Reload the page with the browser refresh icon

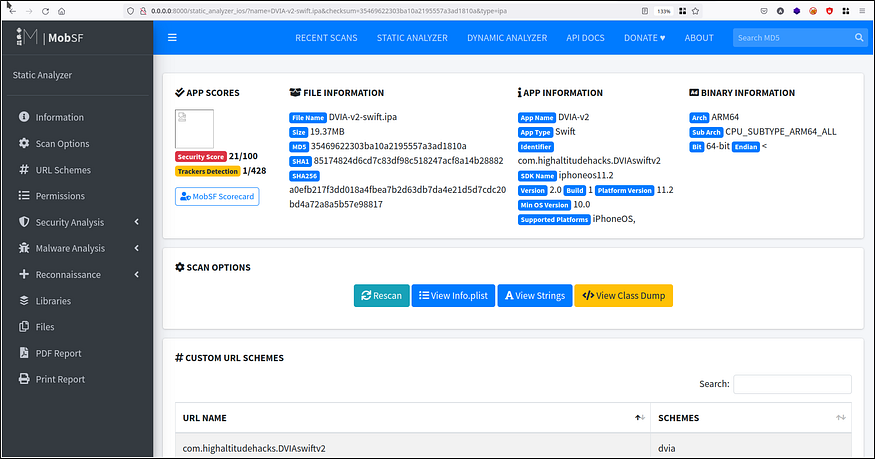tap(45, 11)
